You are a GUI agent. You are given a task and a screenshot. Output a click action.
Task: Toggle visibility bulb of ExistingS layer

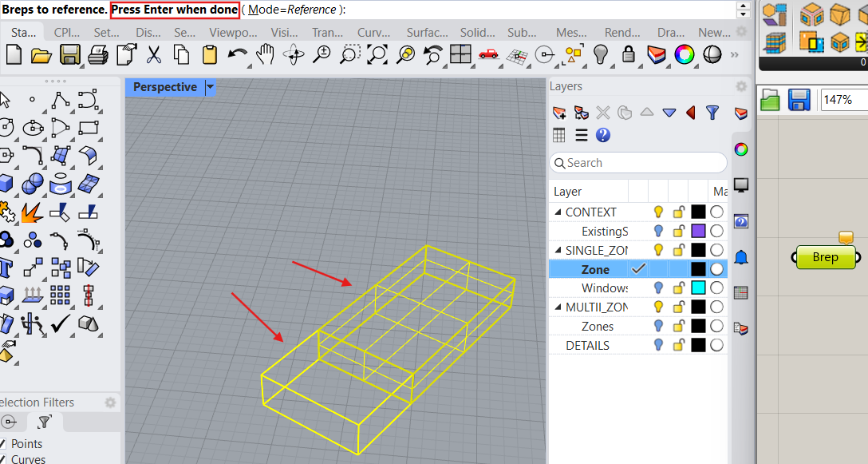click(658, 231)
